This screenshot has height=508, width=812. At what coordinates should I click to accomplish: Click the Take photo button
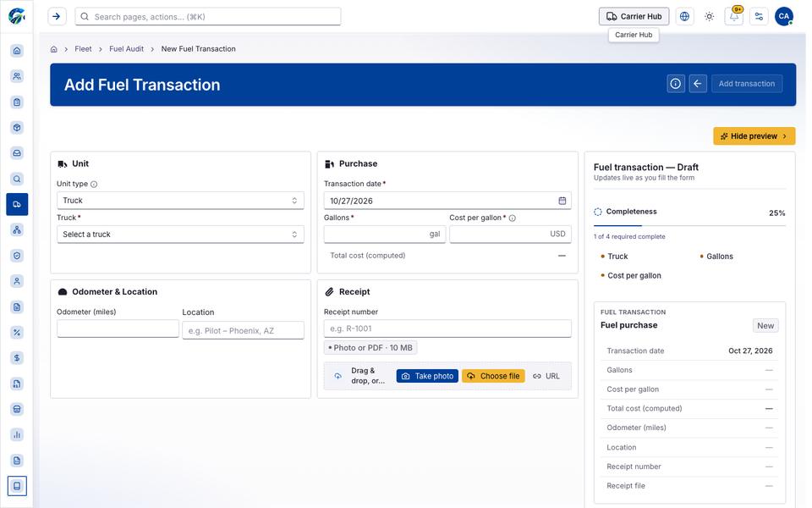[427, 376]
